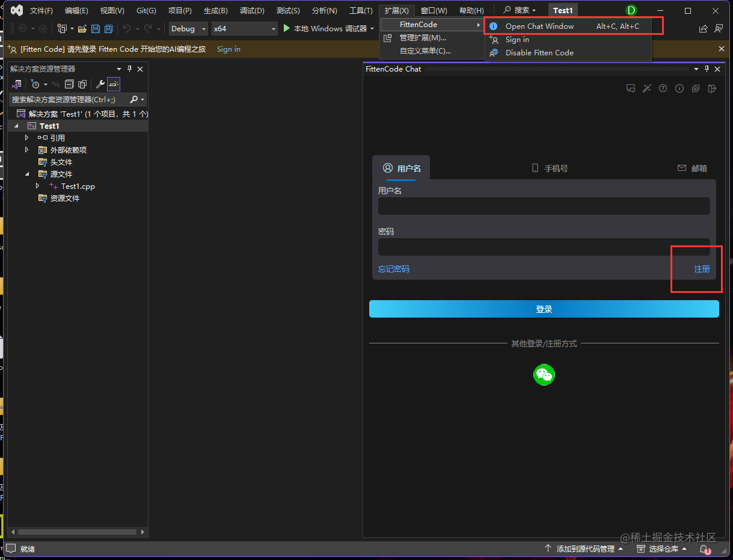The height and width of the screenshot is (560, 733).
Task: Click the blue 登录 button
Action: [544, 309]
